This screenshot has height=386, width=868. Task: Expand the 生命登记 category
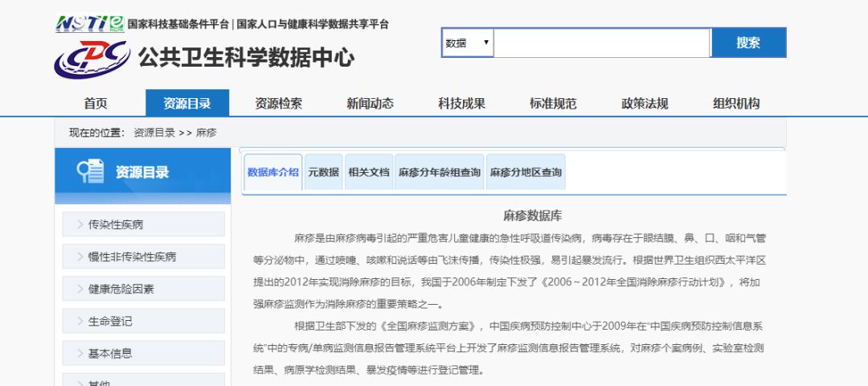143,321
